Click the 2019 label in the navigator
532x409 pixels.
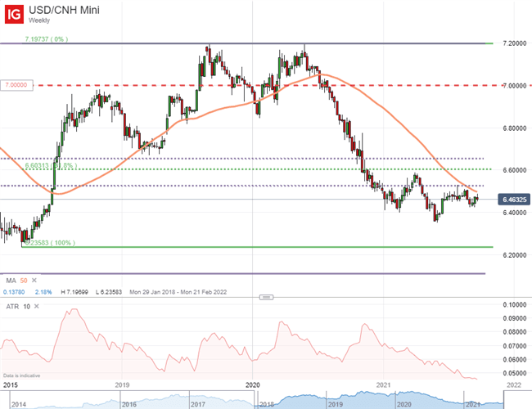[336, 404]
